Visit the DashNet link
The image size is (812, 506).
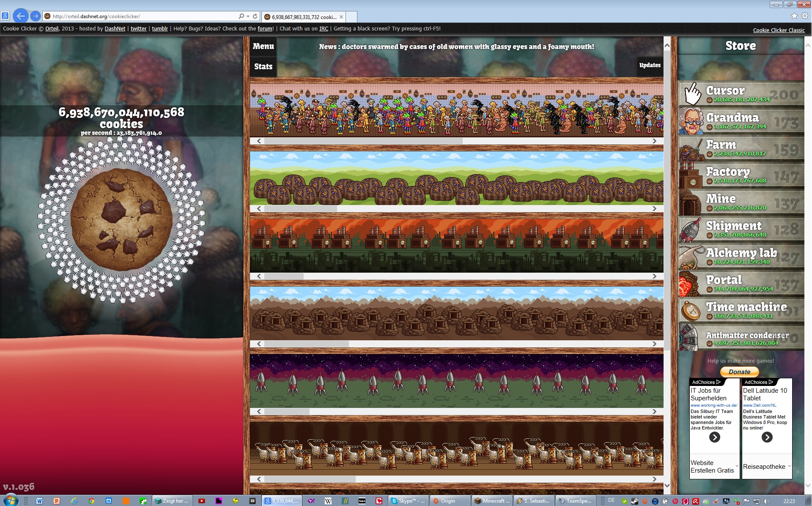(115, 29)
